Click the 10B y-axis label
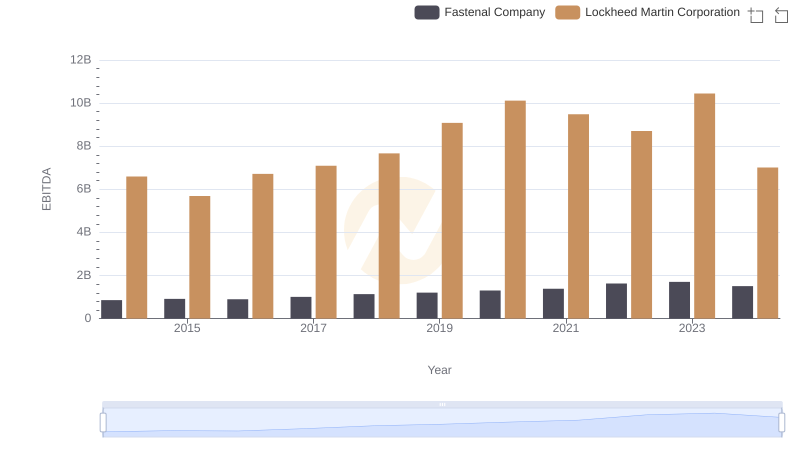Viewport: 800px width, 461px height. [81, 103]
